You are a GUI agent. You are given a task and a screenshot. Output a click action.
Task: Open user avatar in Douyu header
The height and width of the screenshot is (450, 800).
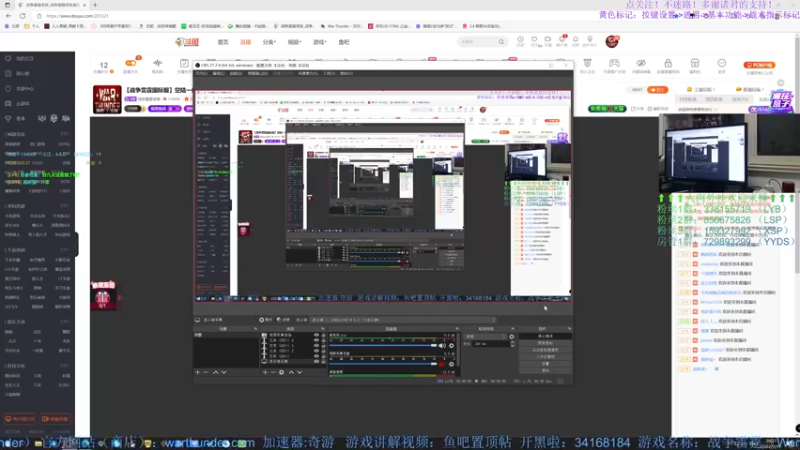612,41
